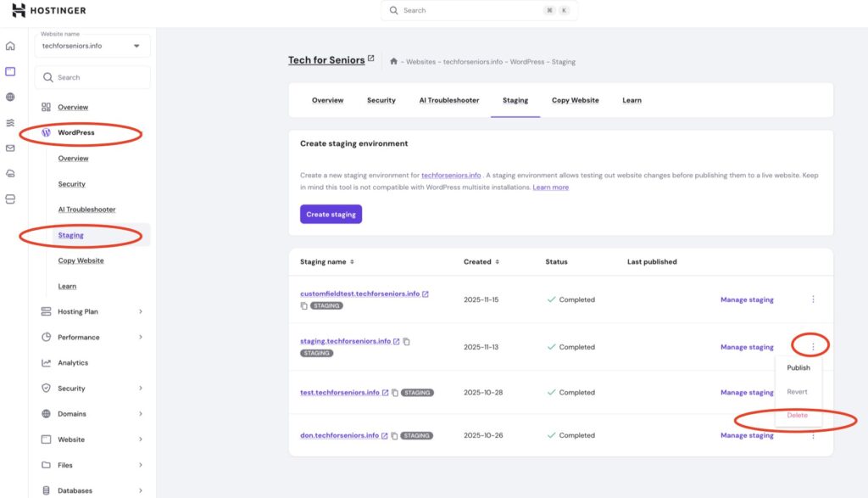This screenshot has height=498, width=868.
Task: Open test.techforseniors.info via its external link icon
Action: 386,393
